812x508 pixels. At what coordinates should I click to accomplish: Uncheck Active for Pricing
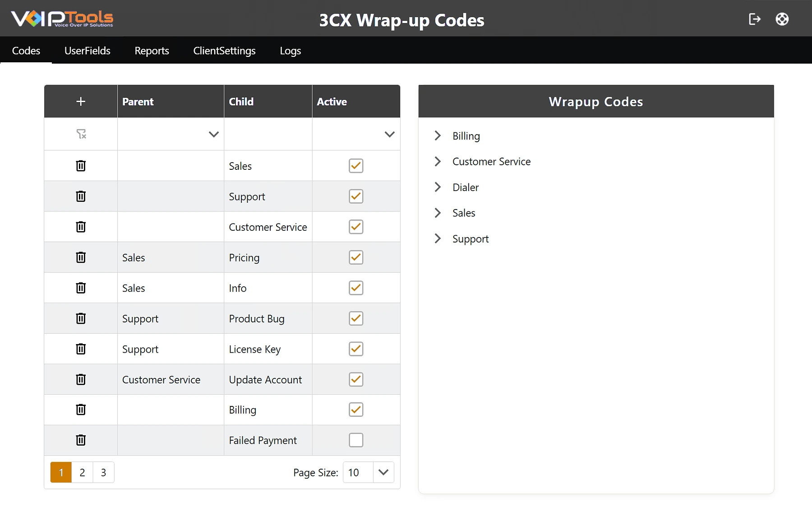coord(356,257)
